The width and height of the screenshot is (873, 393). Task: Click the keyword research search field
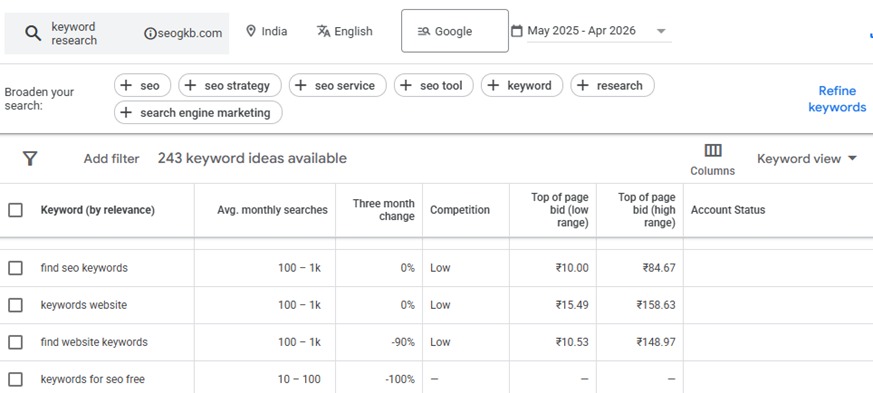coord(73,33)
